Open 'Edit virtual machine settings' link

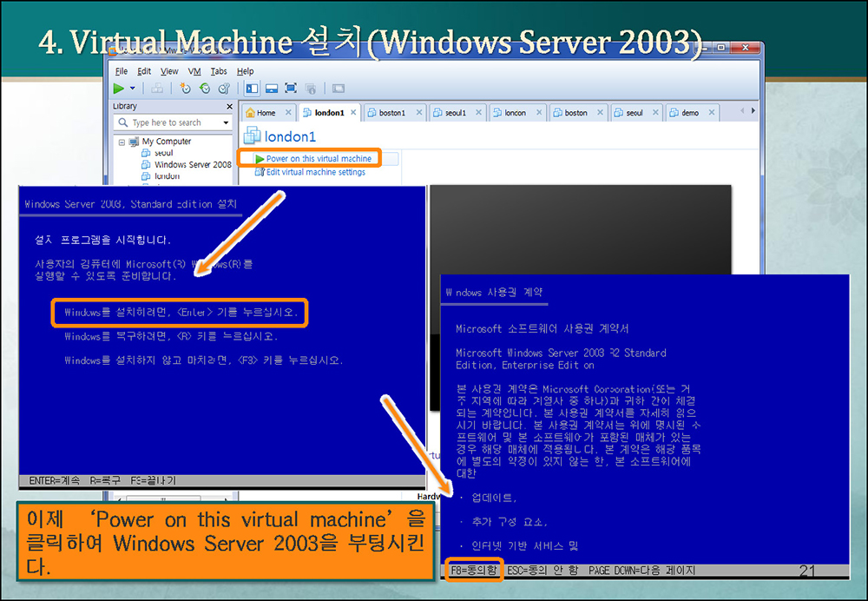pyautogui.click(x=316, y=172)
